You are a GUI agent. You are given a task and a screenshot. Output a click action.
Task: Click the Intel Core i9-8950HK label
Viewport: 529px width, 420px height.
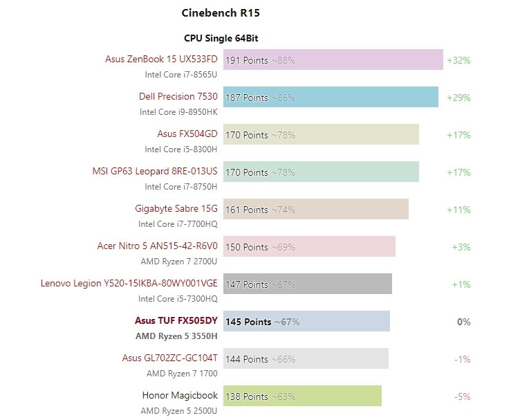tap(178, 111)
